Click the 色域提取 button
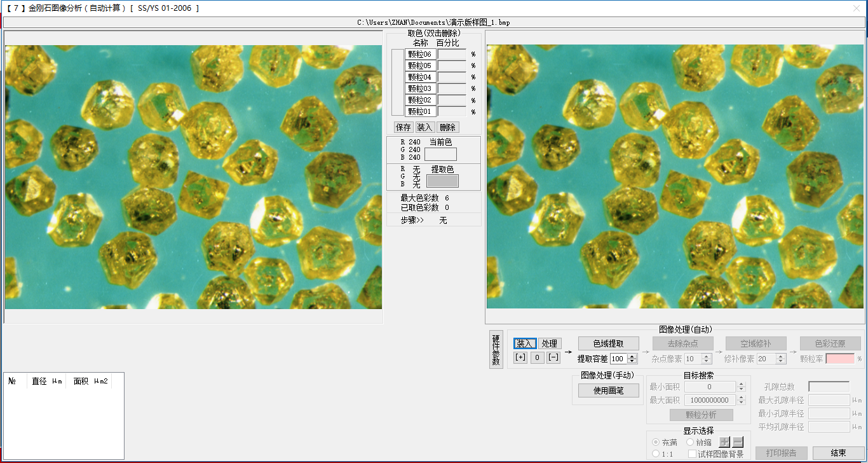The height and width of the screenshot is (463, 868). (608, 343)
